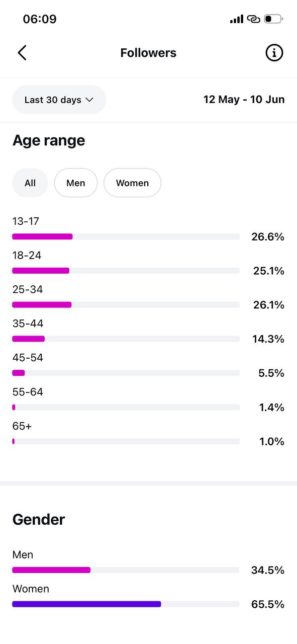Tap the cellular signal bars icon
The width and height of the screenshot is (297, 644).
[x=237, y=19]
